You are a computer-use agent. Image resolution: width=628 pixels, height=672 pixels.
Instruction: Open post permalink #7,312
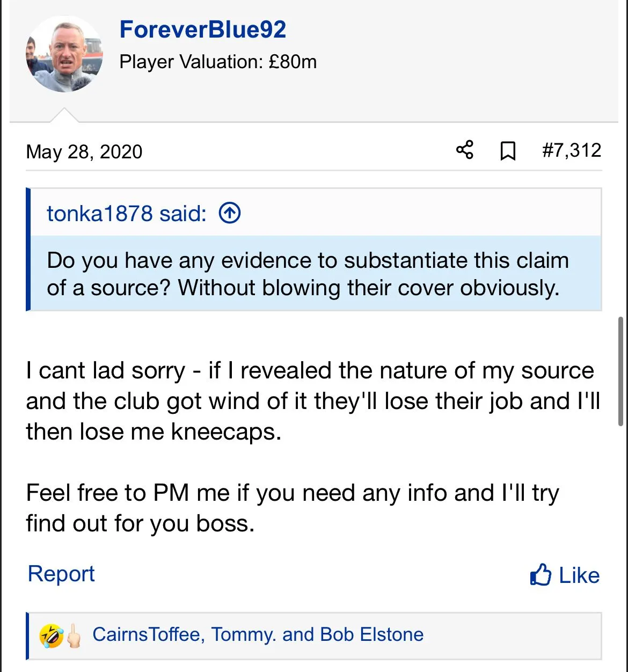pyautogui.click(x=571, y=150)
